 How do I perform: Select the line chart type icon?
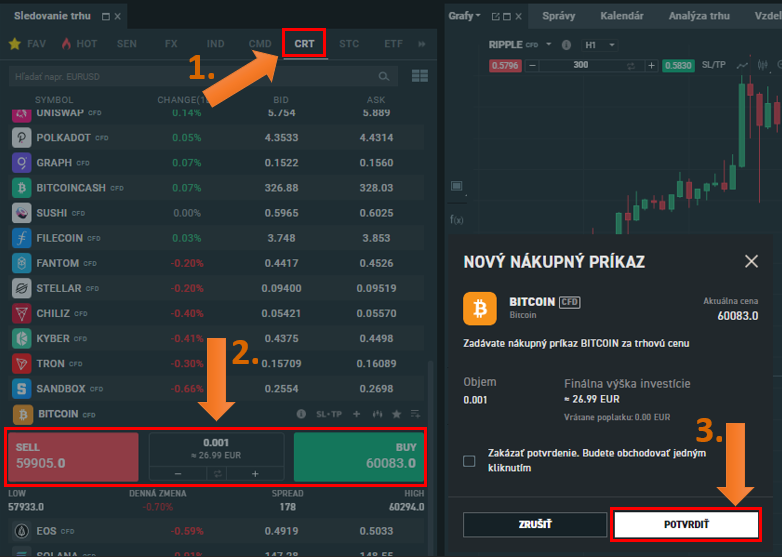[x=742, y=65]
